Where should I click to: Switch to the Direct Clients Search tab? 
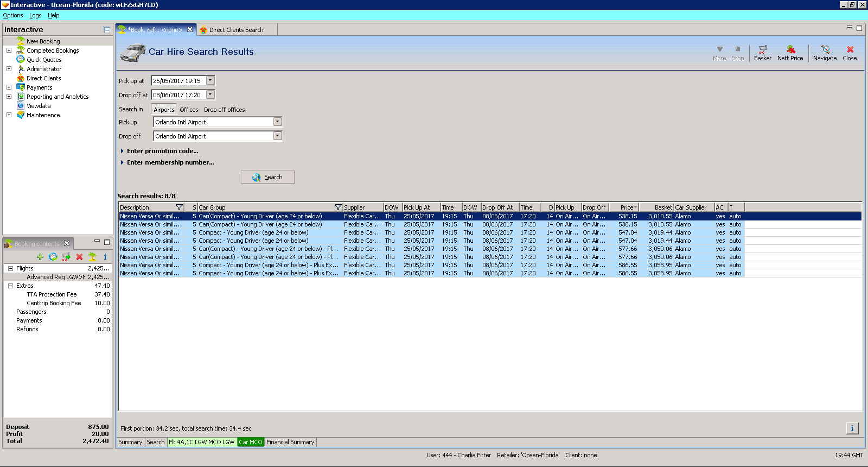(x=236, y=30)
